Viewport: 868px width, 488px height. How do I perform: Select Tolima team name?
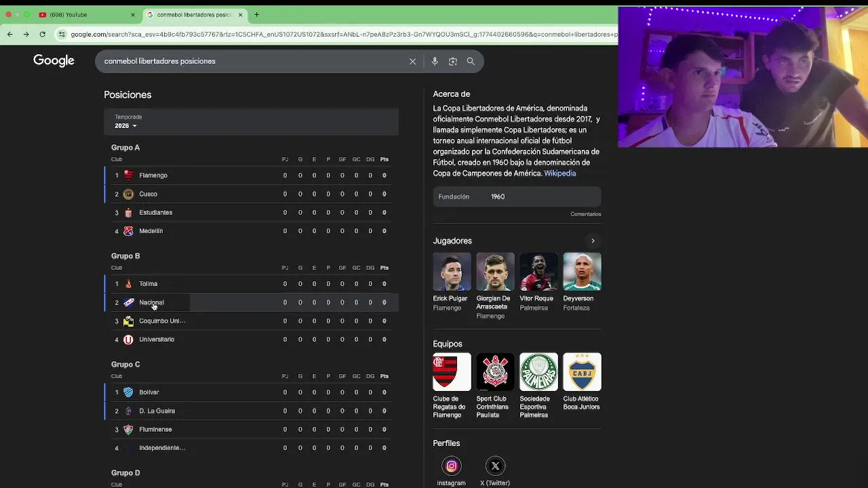148,283
